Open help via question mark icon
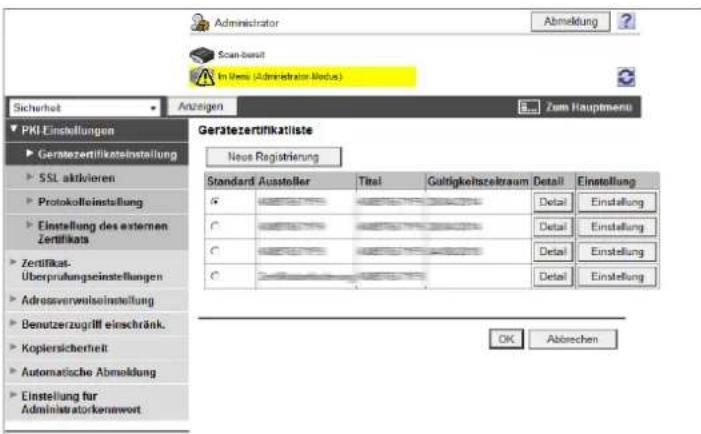 click(626, 21)
